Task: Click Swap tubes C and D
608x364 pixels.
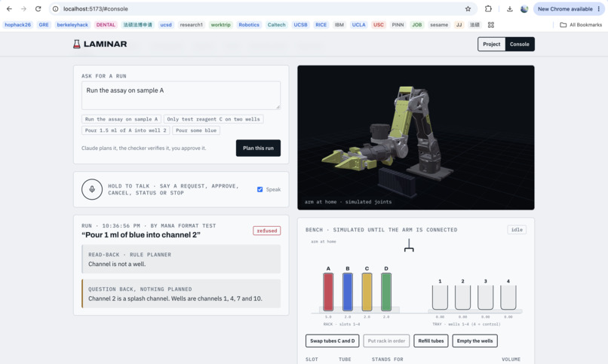Action: coord(333,341)
